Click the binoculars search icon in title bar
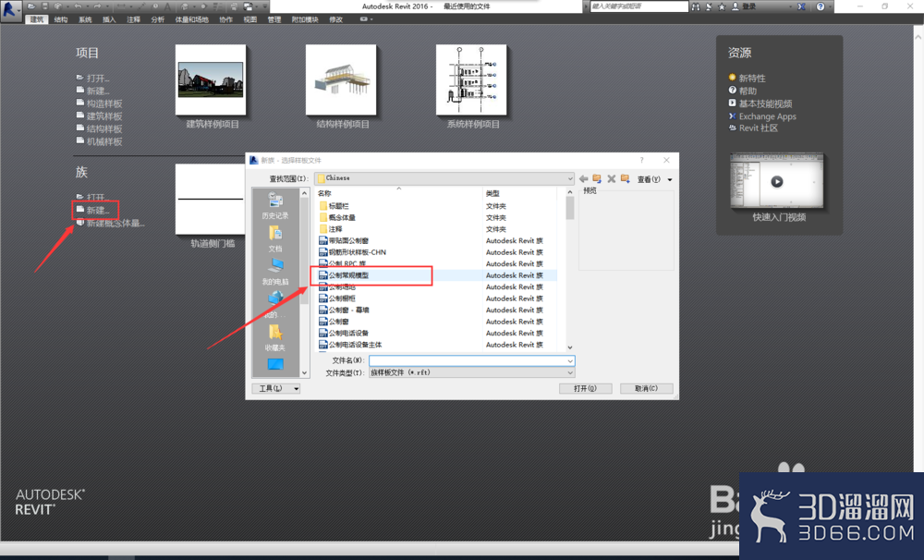924x560 pixels. pos(696,6)
